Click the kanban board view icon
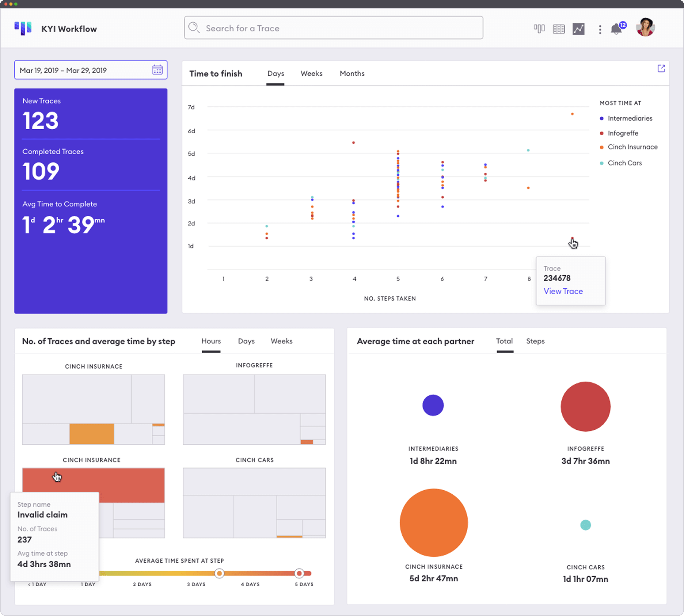Viewport: 684px width, 616px height. [539, 29]
